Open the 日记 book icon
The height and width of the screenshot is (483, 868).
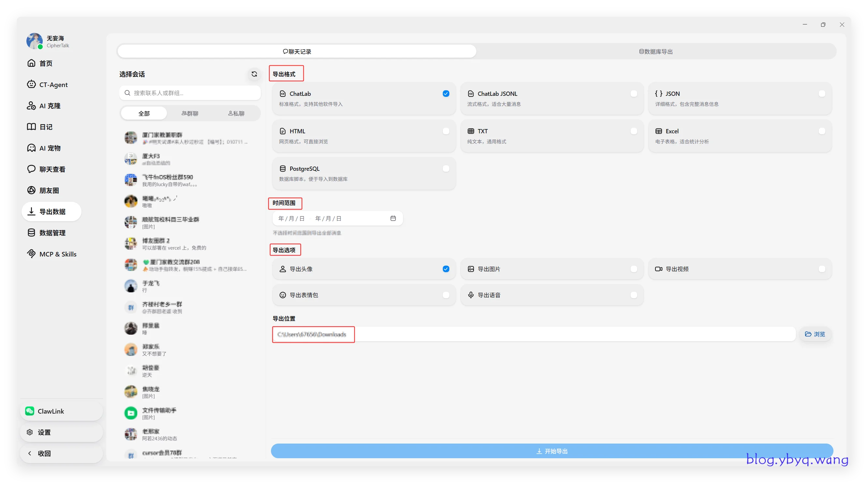(x=31, y=127)
